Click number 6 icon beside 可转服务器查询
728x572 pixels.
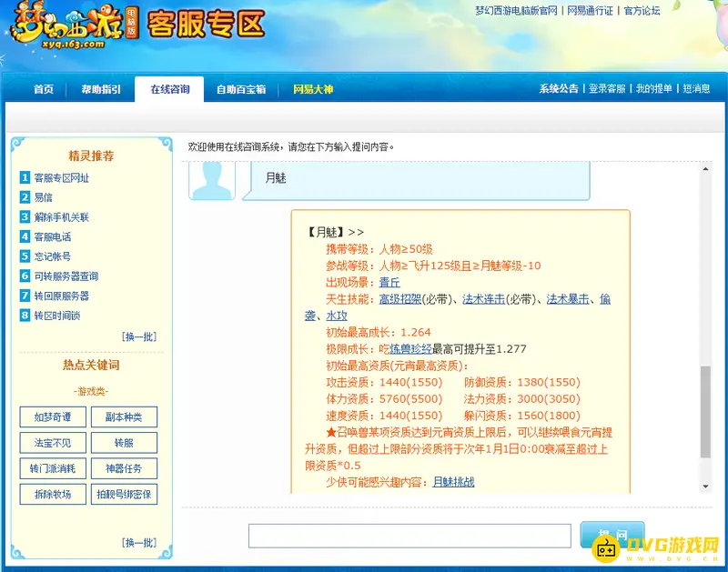coord(25,276)
